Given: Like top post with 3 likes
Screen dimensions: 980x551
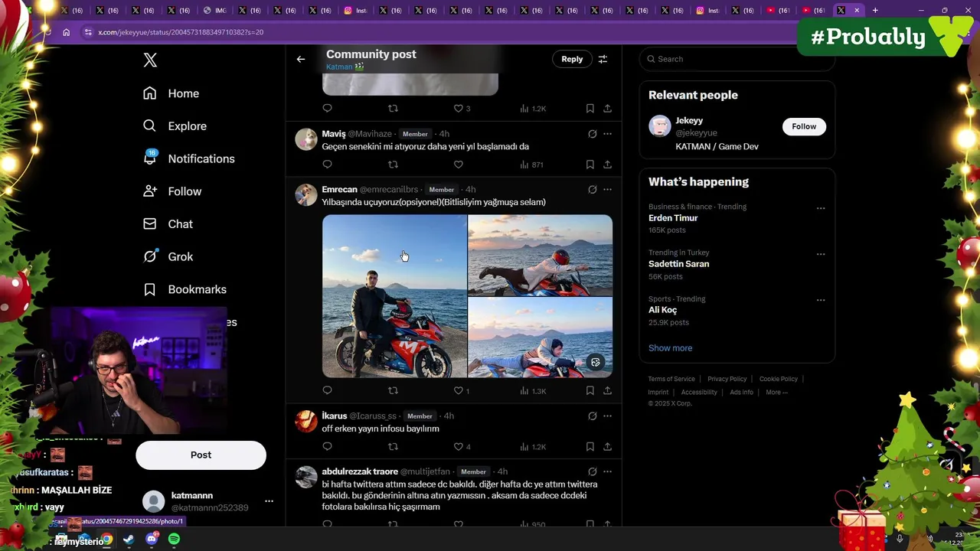Looking at the screenshot, I should [x=461, y=109].
